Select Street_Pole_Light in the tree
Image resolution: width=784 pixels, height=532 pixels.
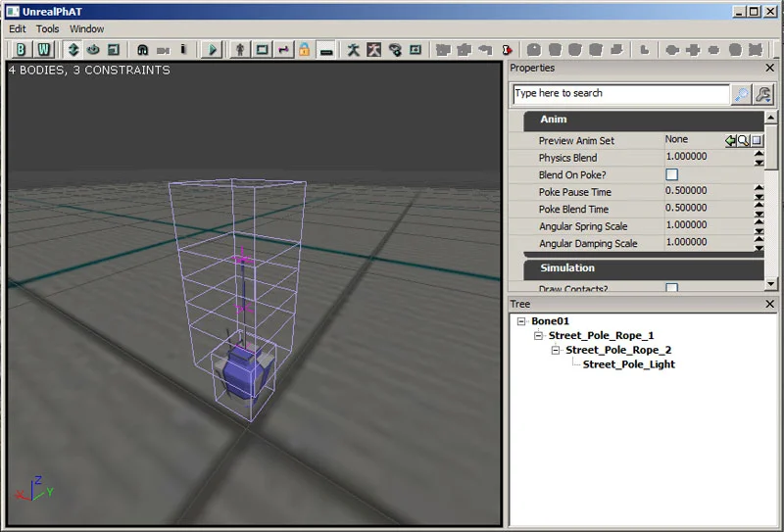point(628,364)
